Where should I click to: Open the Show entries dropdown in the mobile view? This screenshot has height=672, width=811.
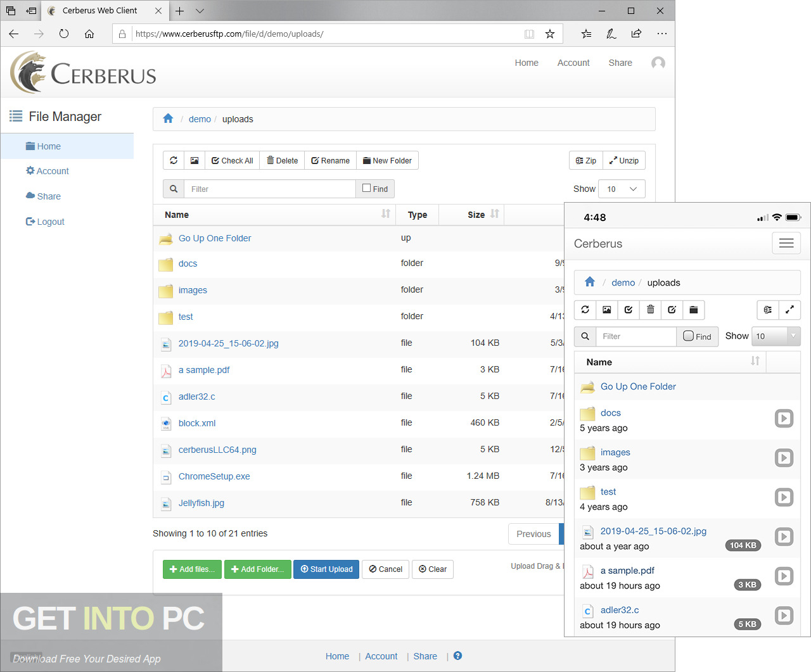[776, 336]
